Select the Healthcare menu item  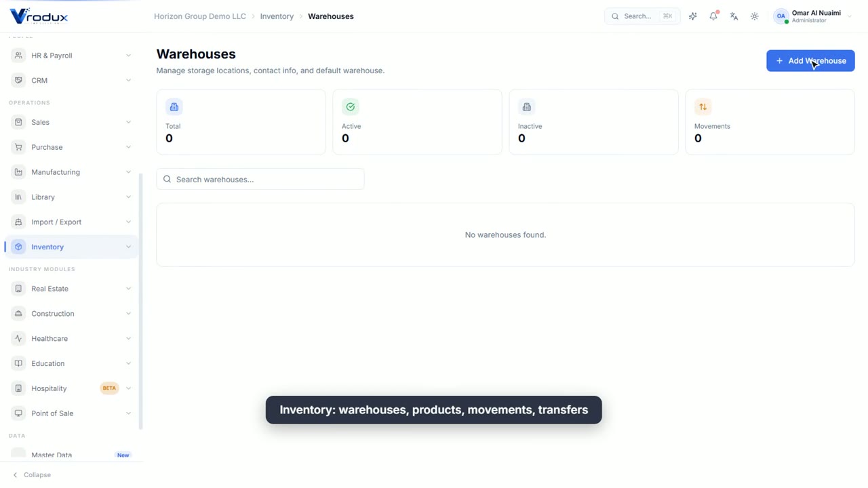click(72, 338)
